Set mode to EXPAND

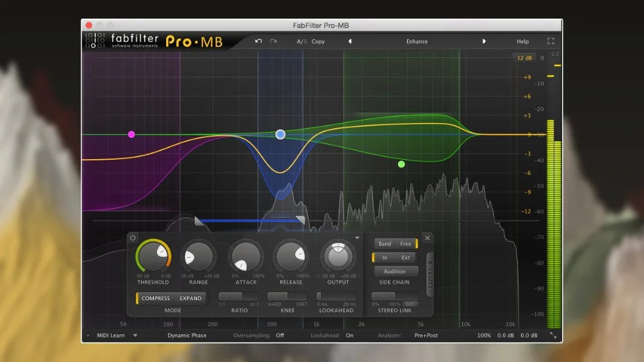(191, 298)
